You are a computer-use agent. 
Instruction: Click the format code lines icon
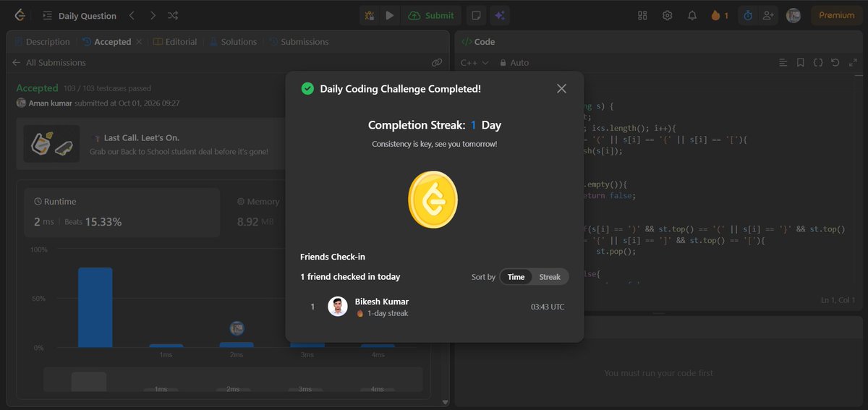pos(783,63)
